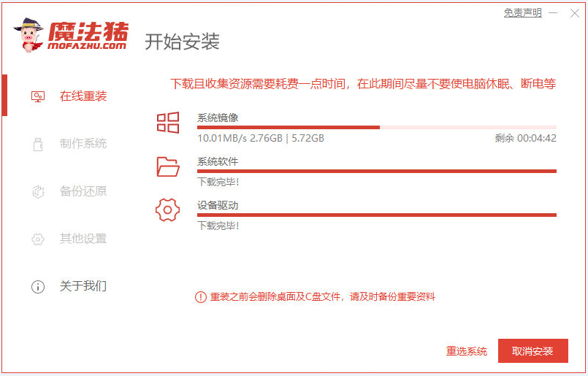The width and height of the screenshot is (588, 376).
Task: Click the Windows logo beside 系统镜像
Action: 168,123
